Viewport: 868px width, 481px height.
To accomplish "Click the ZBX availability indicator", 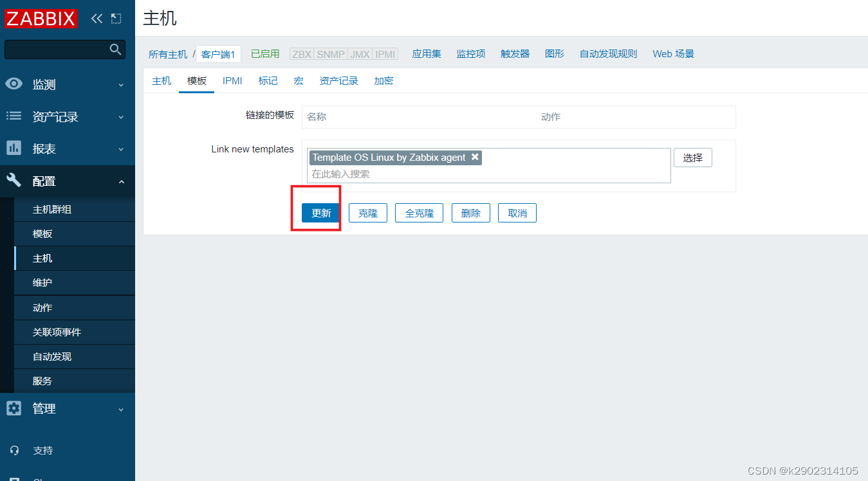I will (302, 54).
